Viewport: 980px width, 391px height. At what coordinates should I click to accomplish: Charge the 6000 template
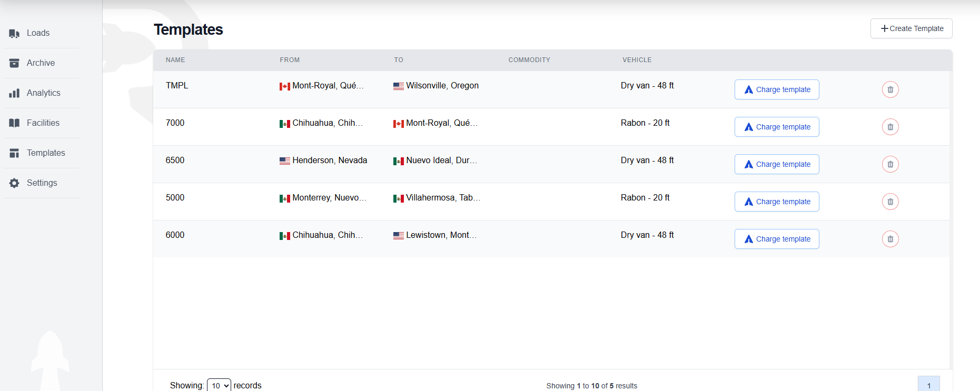pos(777,239)
